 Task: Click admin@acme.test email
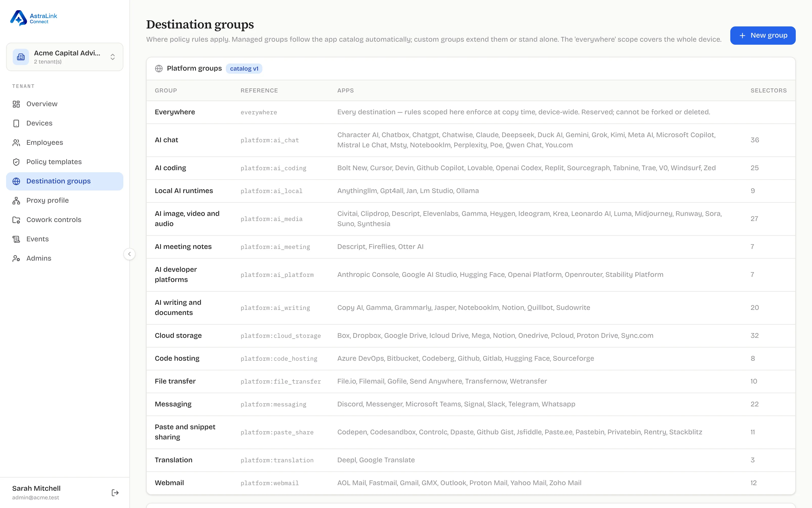coord(36,498)
